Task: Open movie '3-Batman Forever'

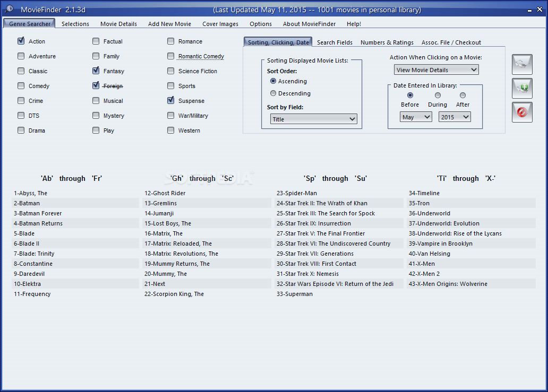Action: pos(37,213)
